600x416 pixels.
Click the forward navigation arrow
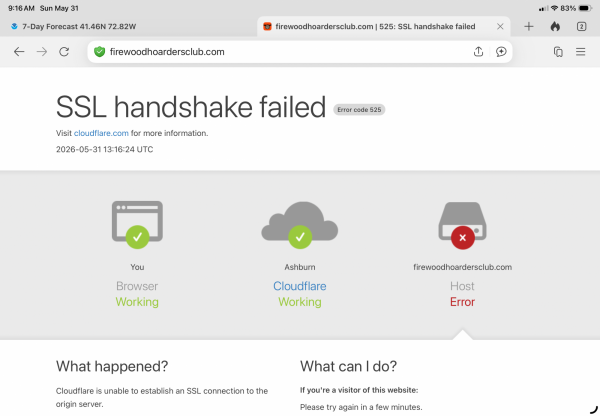coord(42,52)
